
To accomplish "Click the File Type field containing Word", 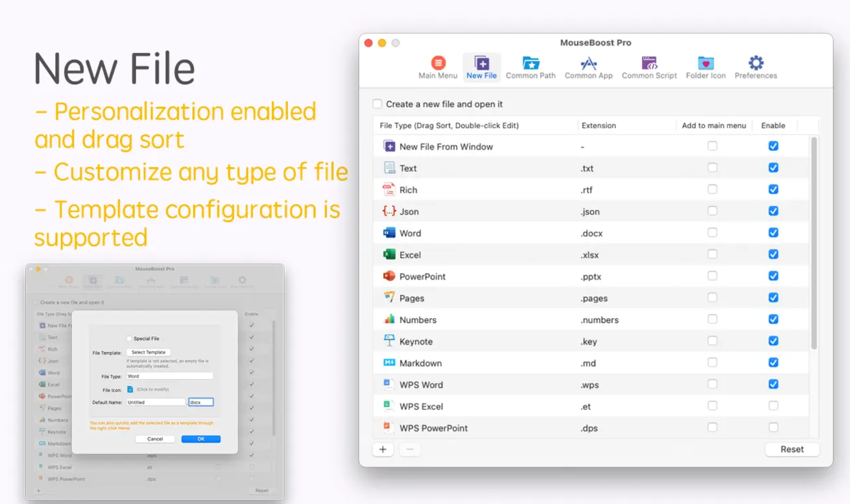I will (169, 376).
